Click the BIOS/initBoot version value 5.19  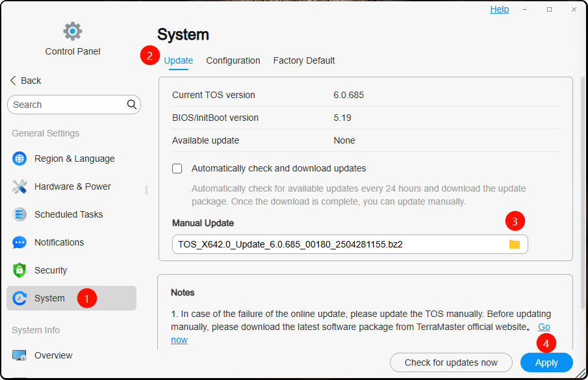tap(342, 118)
